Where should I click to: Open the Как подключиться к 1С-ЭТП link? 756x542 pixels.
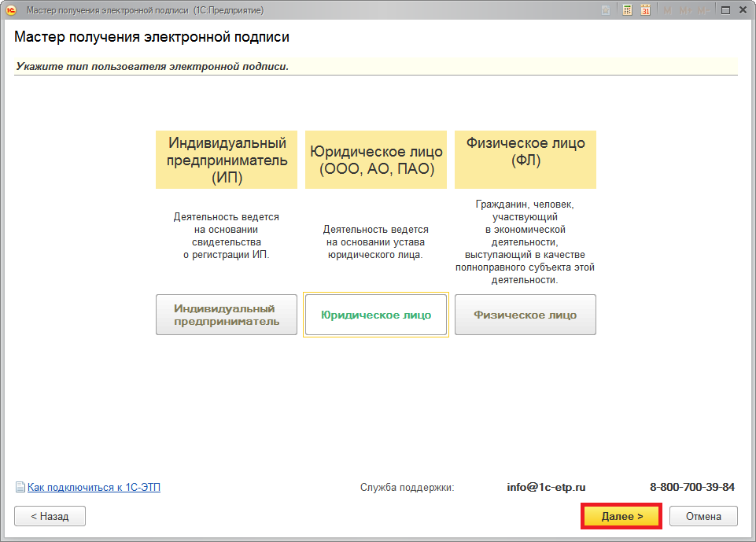point(94,488)
